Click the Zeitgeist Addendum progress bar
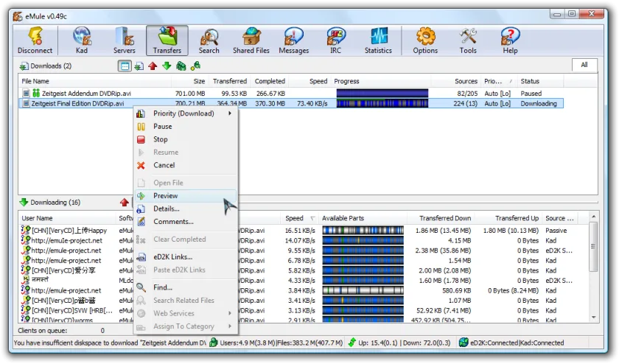Image resolution: width=619 pixels, height=364 pixels. tap(382, 94)
